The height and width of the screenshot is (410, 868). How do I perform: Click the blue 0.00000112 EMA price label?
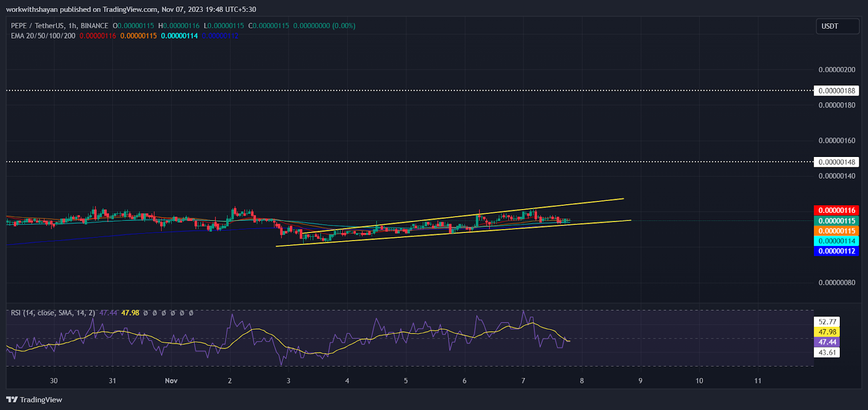tap(836, 251)
